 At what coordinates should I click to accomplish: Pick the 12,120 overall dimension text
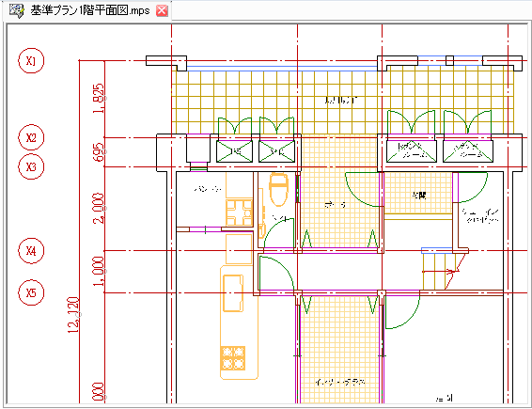73,315
